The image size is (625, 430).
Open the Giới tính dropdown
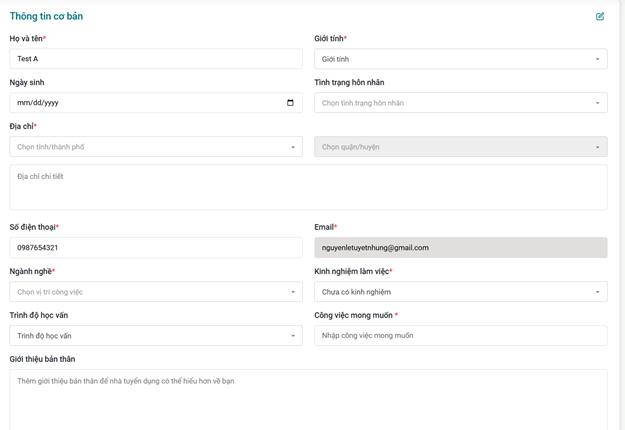(x=460, y=59)
